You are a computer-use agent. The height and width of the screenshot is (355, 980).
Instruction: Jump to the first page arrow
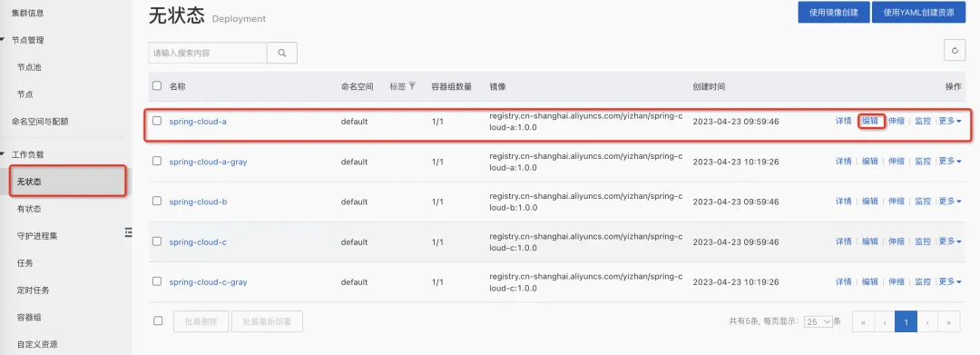pyautogui.click(x=863, y=322)
